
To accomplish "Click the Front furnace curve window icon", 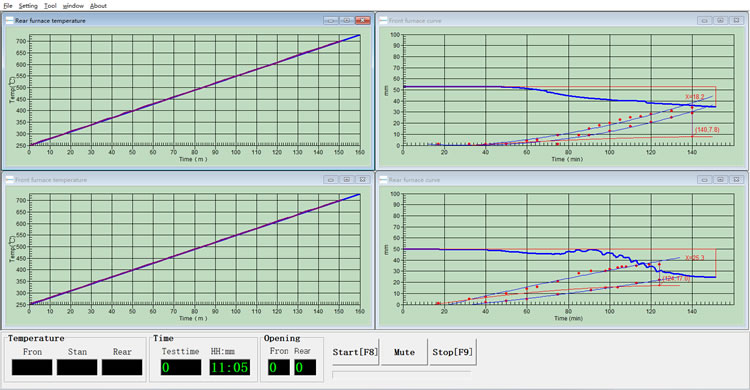I will 383,21.
